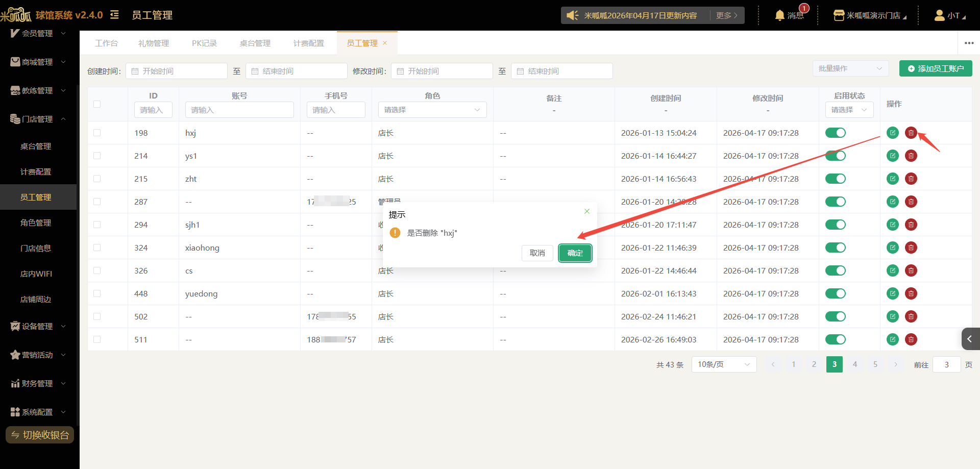Delete the hxj employee row

(911, 133)
